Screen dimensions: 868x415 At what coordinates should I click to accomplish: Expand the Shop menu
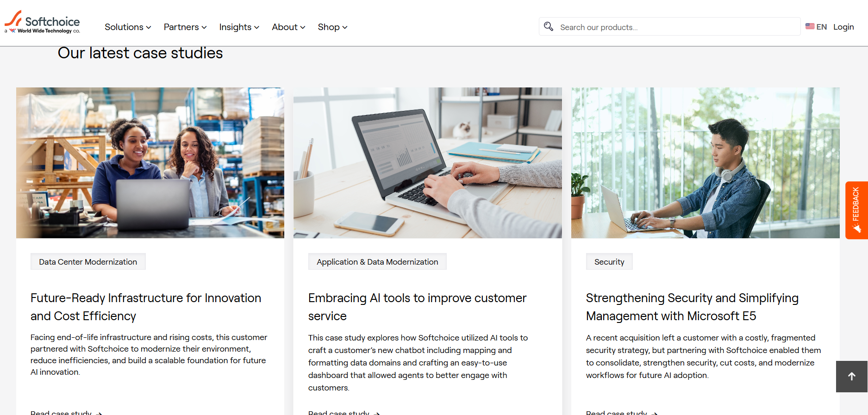point(332,27)
